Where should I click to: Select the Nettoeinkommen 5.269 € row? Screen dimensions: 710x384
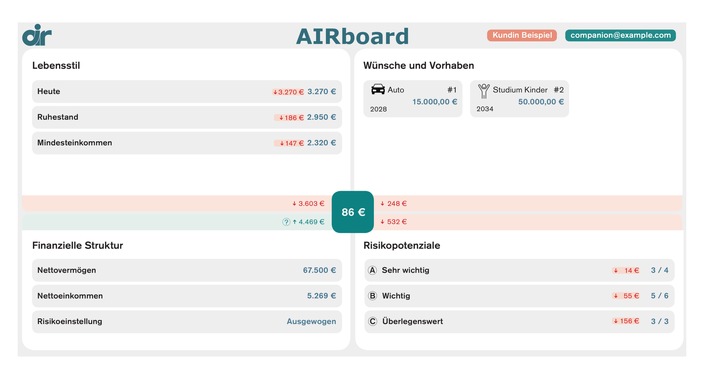tap(187, 296)
